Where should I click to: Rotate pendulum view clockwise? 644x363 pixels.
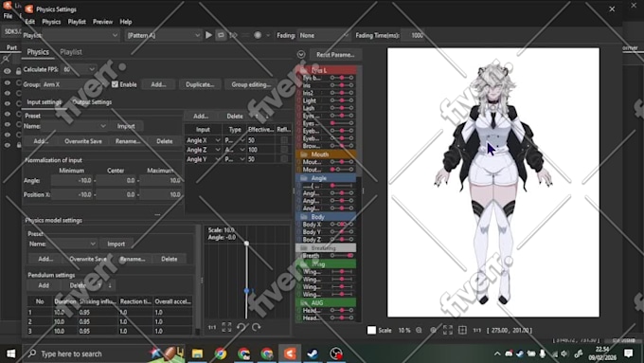coord(257,327)
